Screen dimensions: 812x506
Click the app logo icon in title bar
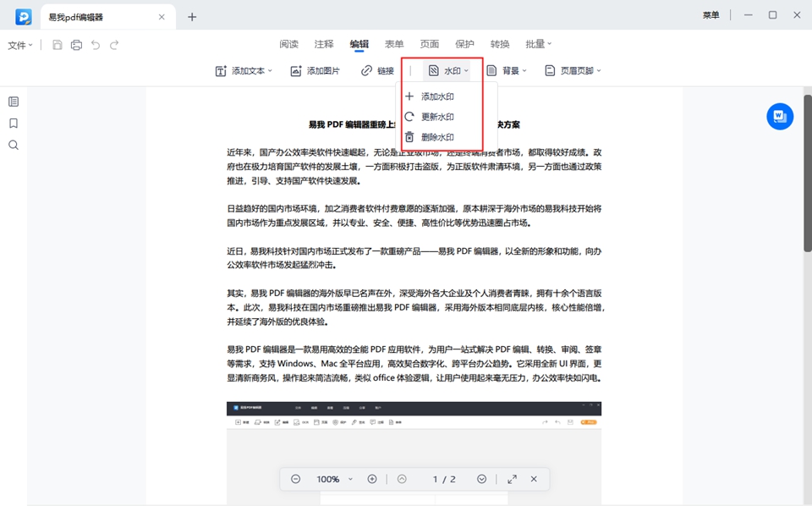point(24,17)
